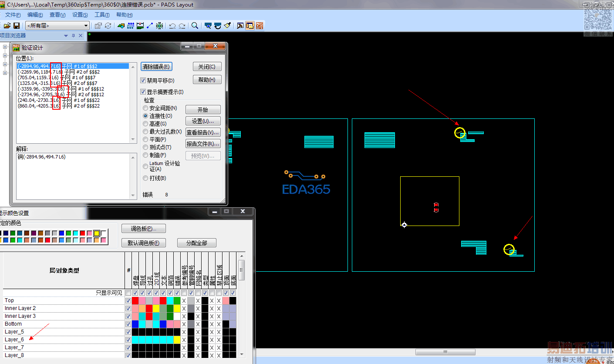
Task: Click the 关闭 button in 验证设计 dialog
Action: 207,67
